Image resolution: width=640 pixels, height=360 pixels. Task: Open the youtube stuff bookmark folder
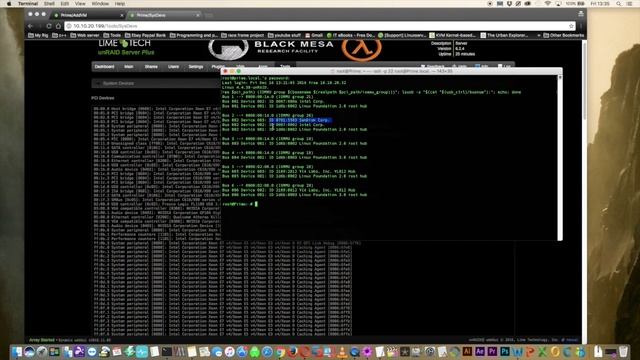285,36
